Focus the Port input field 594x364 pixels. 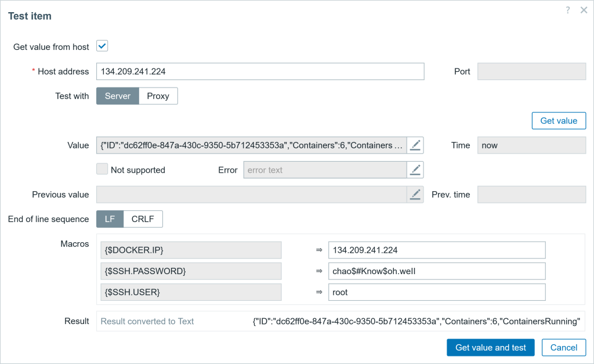pos(531,71)
